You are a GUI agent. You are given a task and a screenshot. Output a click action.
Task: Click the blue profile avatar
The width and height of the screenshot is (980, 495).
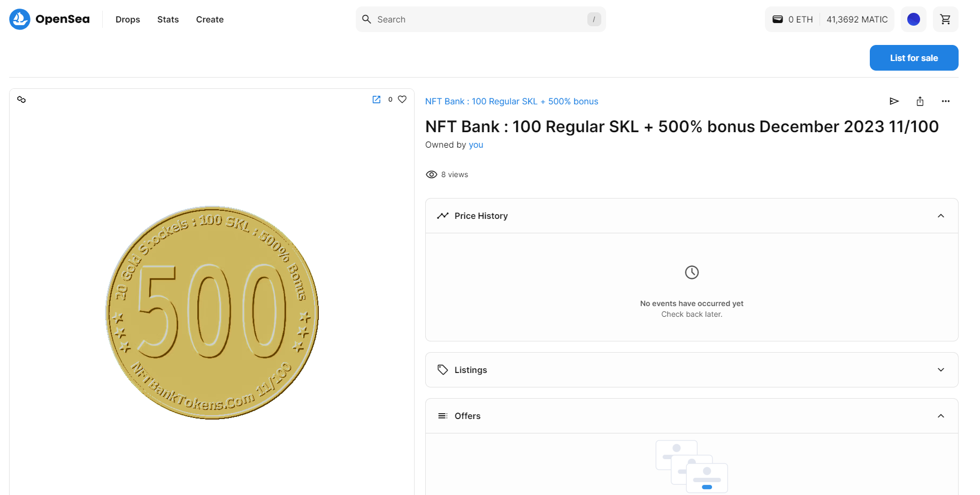[x=913, y=19]
